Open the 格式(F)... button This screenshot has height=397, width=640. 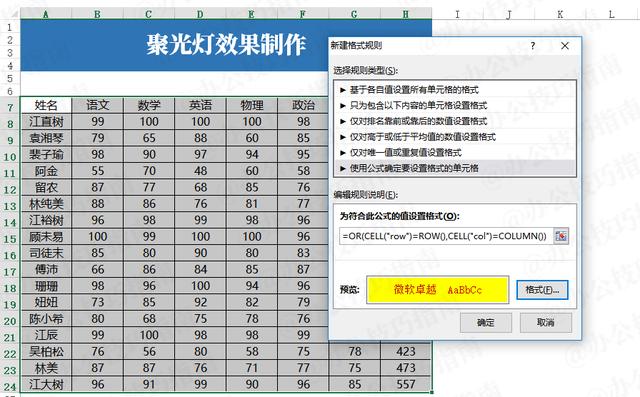coord(542,290)
